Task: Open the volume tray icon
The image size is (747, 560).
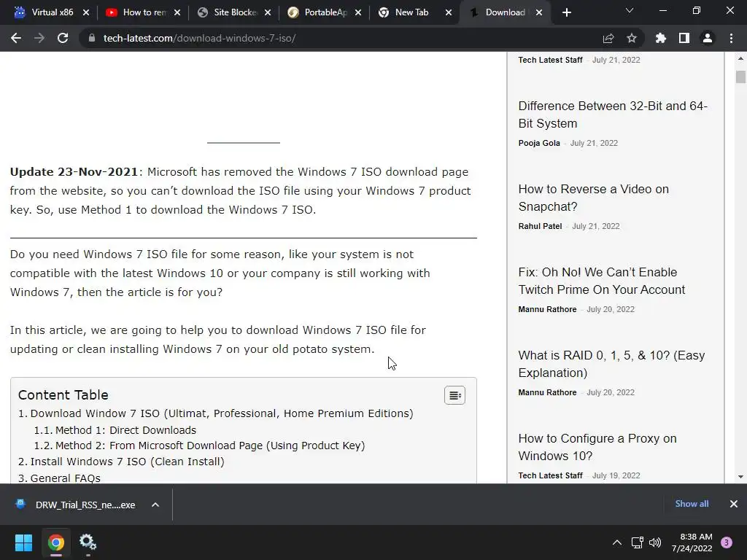Action: tap(655, 542)
